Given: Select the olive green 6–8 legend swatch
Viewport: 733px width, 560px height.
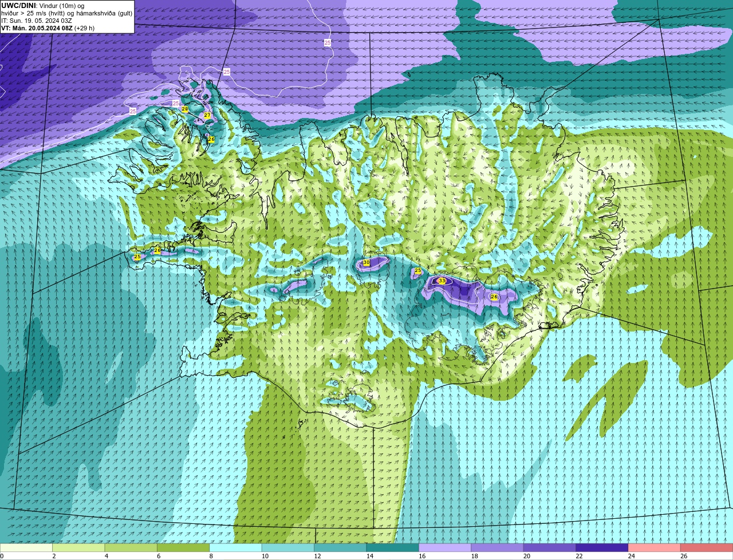Looking at the screenshot, I should click(184, 548).
